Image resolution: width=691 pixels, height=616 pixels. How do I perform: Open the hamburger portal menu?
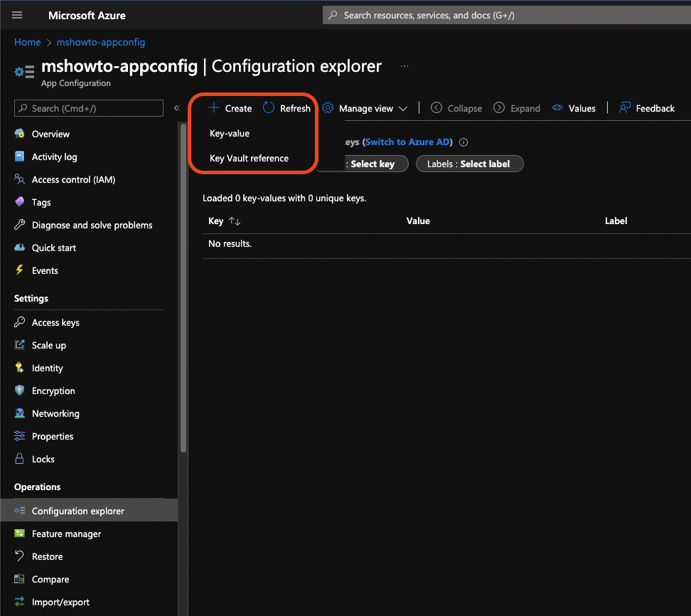click(x=17, y=16)
